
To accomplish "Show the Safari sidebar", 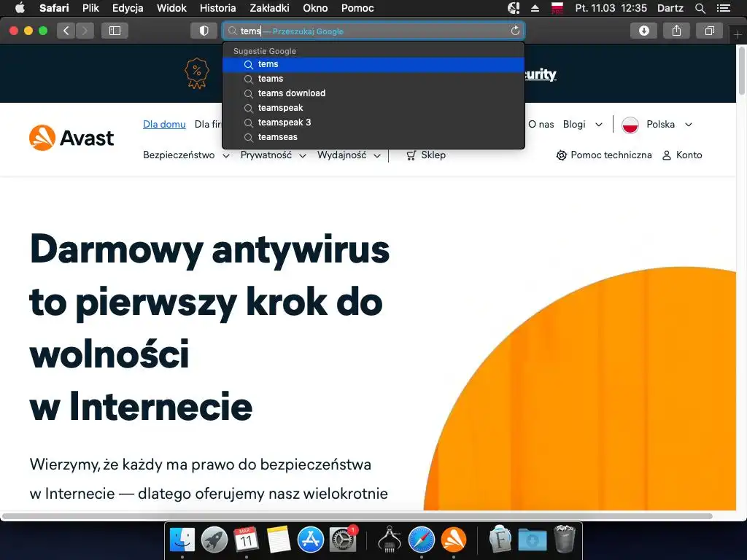I will 115,31.
